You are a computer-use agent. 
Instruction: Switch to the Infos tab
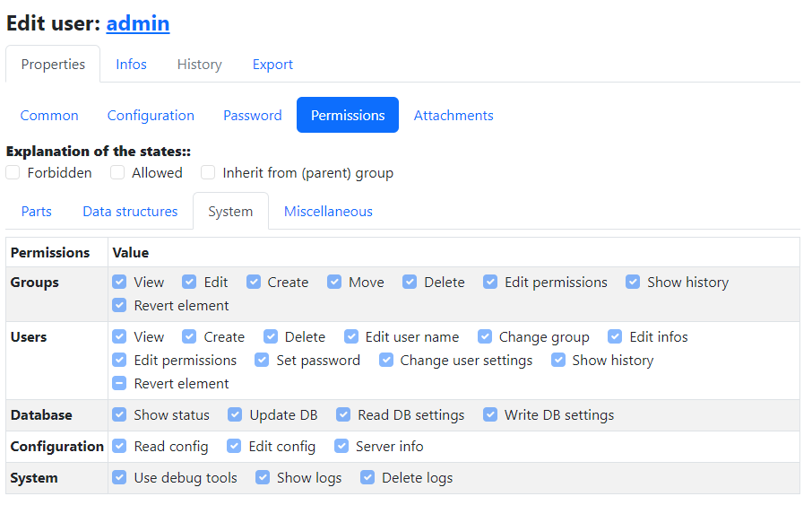[x=131, y=65]
